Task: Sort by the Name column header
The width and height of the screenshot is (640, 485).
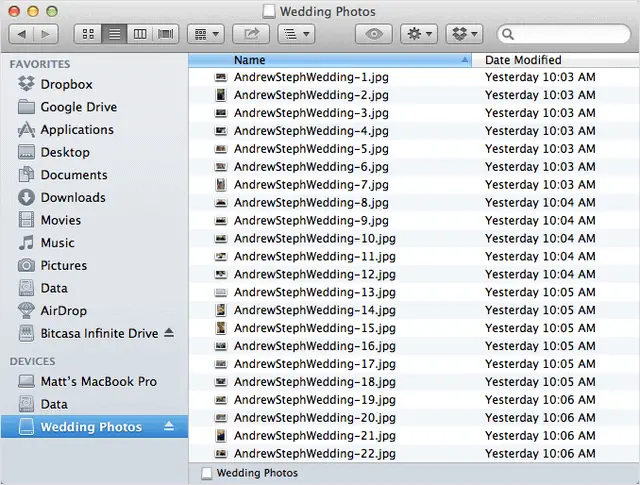Action: point(330,60)
